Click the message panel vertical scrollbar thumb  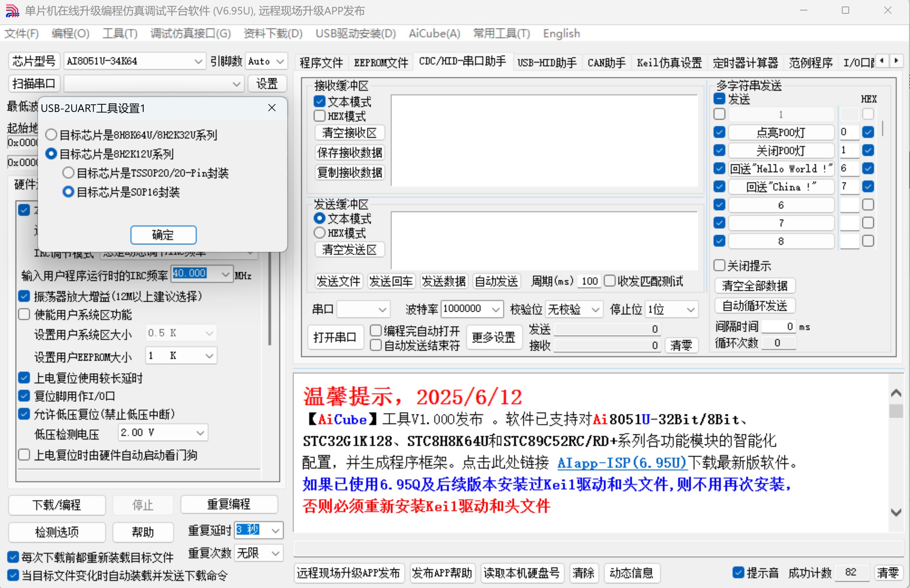(x=896, y=411)
